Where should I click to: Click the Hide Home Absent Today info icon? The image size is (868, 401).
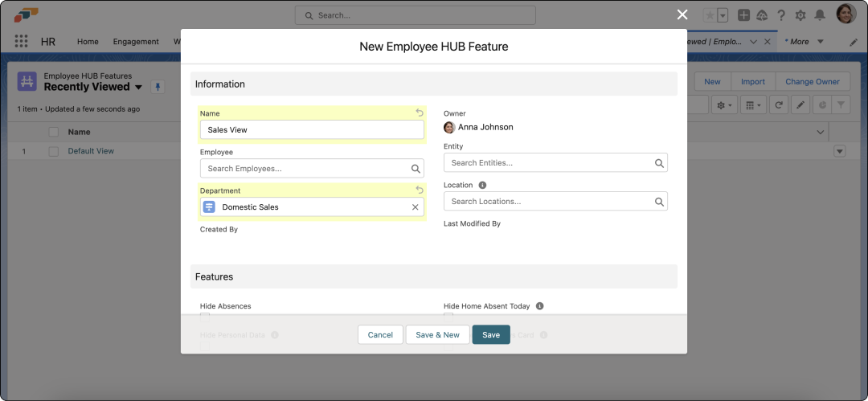[x=539, y=306]
